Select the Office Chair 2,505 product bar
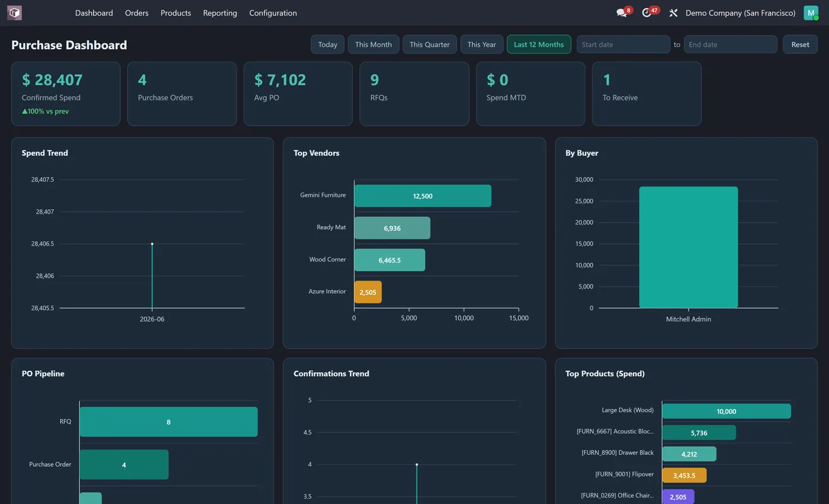Viewport: 829px width, 504px height. click(678, 496)
